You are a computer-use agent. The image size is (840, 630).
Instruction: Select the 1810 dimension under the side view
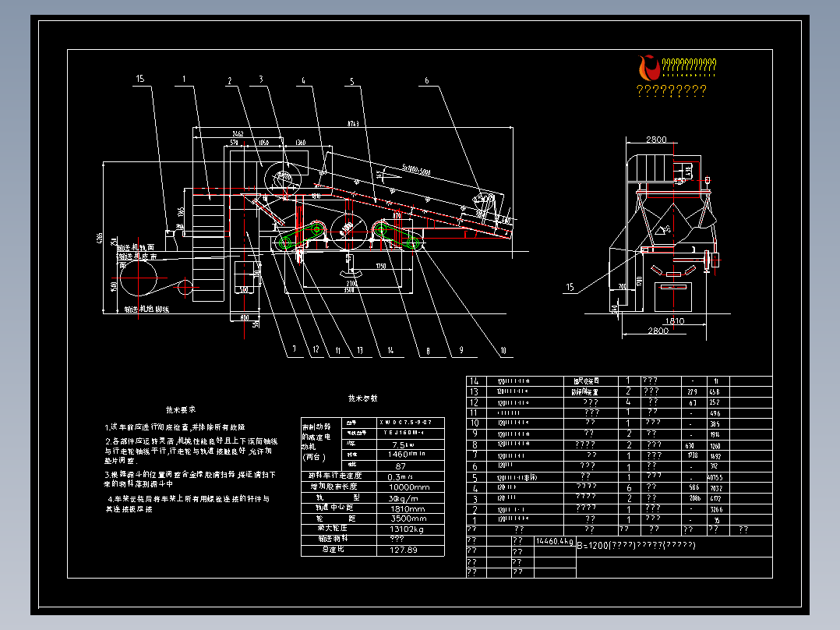tap(675, 321)
